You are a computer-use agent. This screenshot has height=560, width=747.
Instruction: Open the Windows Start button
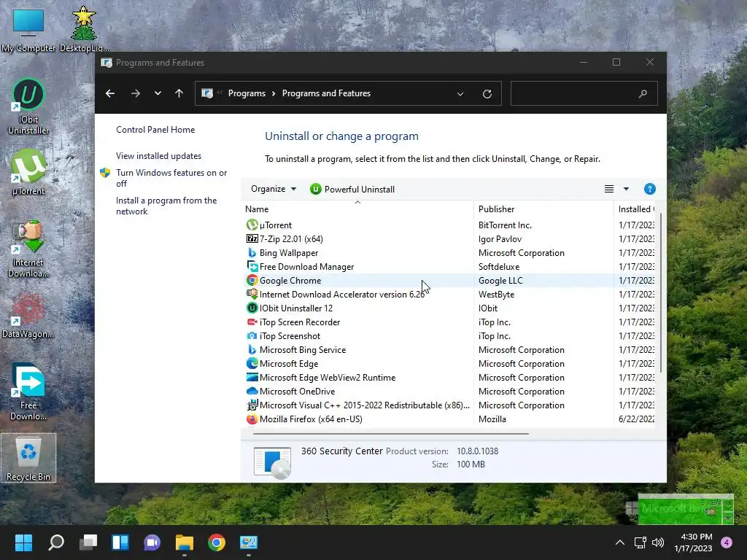coord(23,542)
